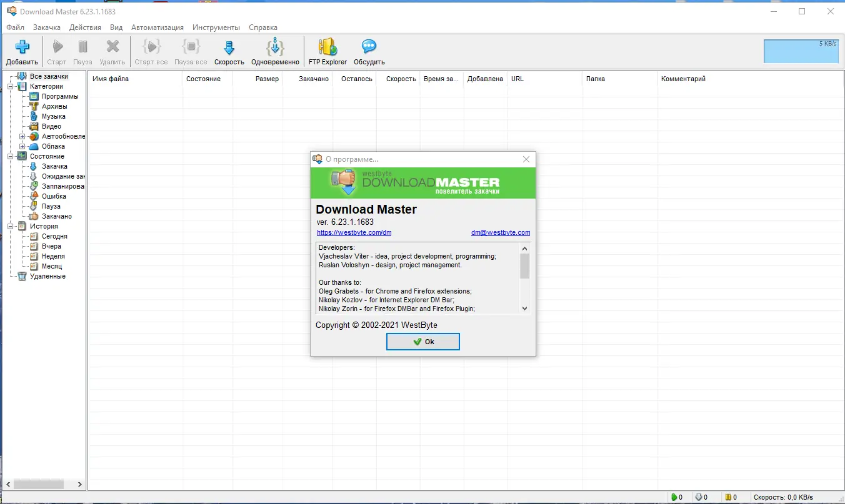Select the Архивы category
Viewport: 845px width, 504px height.
[54, 106]
